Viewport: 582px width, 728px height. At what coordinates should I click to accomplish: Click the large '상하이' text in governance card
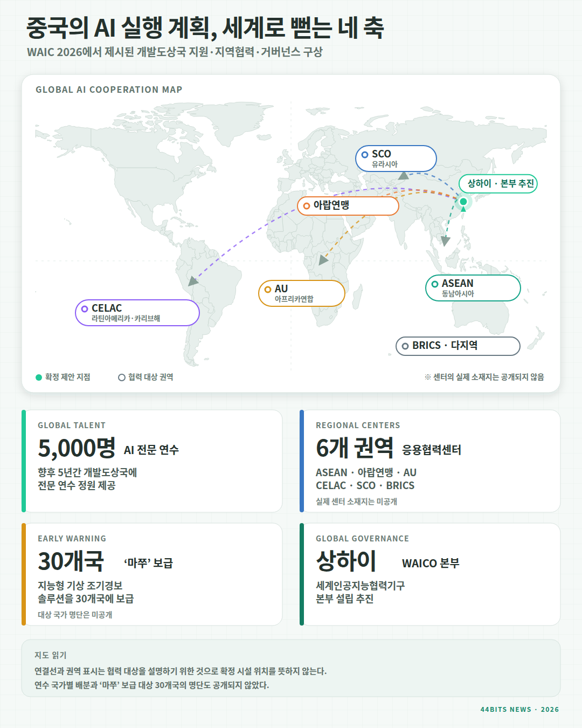click(x=346, y=561)
